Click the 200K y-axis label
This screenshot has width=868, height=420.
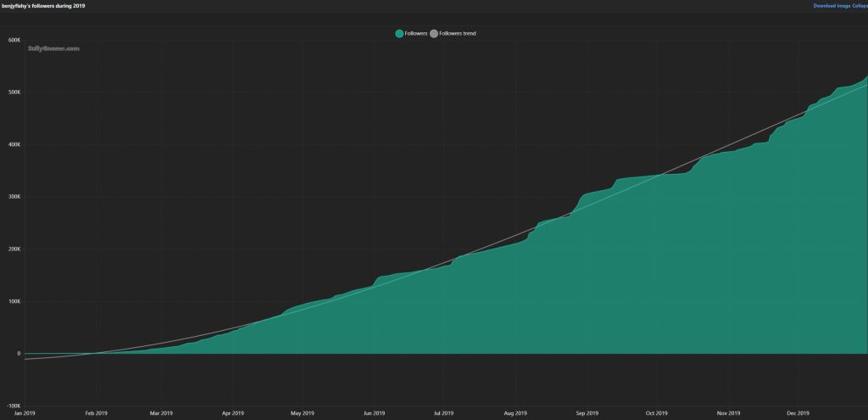[x=14, y=249]
